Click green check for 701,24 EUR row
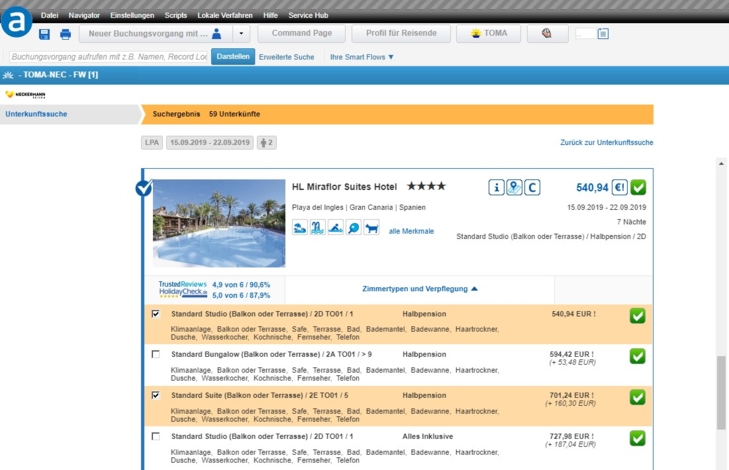729x470 pixels. [637, 397]
